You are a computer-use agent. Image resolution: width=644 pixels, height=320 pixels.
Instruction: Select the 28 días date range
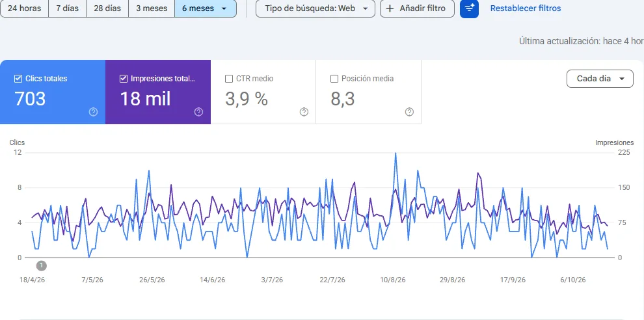coord(107,8)
